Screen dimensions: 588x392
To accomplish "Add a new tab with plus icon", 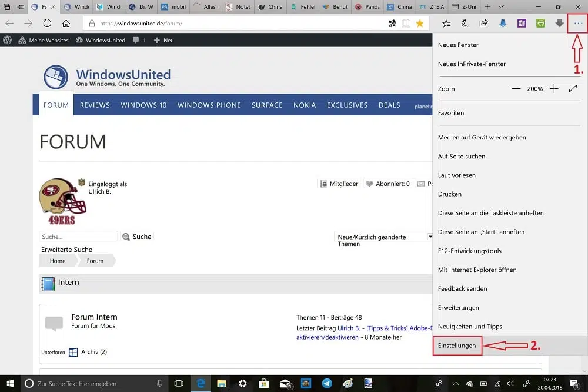I will pyautogui.click(x=487, y=6).
